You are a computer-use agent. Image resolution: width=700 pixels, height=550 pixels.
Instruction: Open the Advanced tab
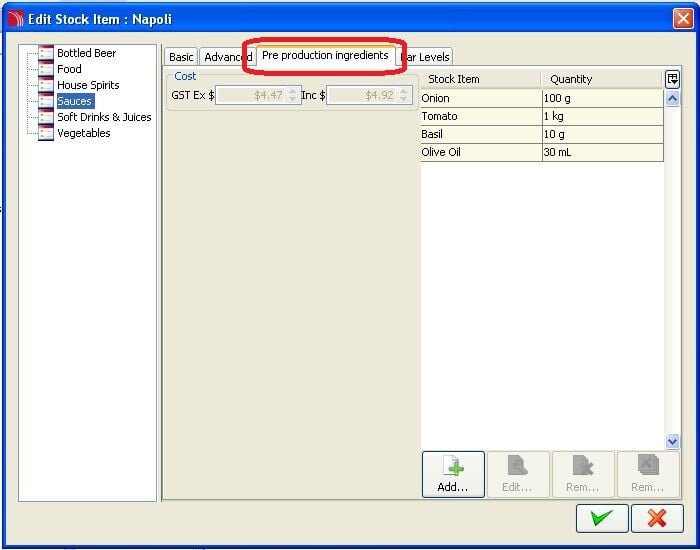pos(226,57)
